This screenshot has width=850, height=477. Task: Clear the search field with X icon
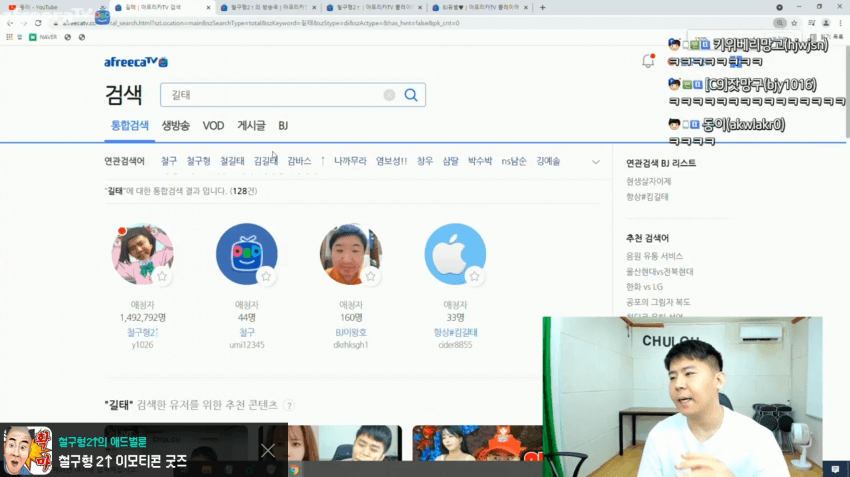(x=389, y=95)
